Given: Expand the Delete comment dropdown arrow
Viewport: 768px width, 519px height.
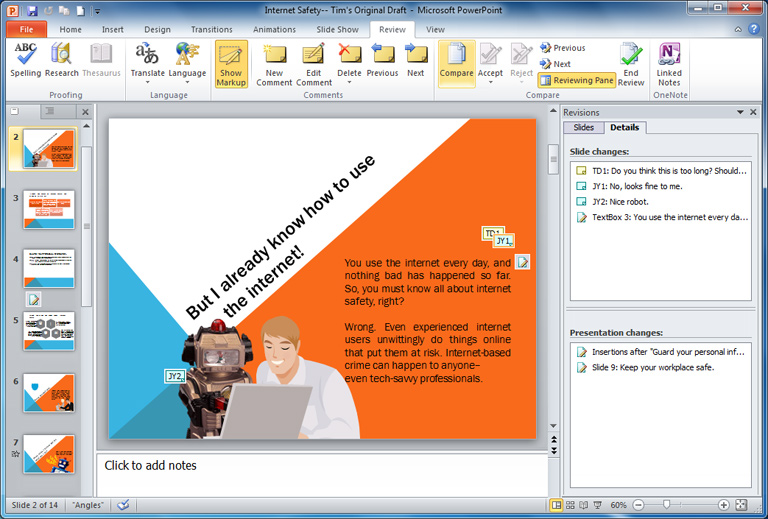Looking at the screenshot, I should [349, 83].
